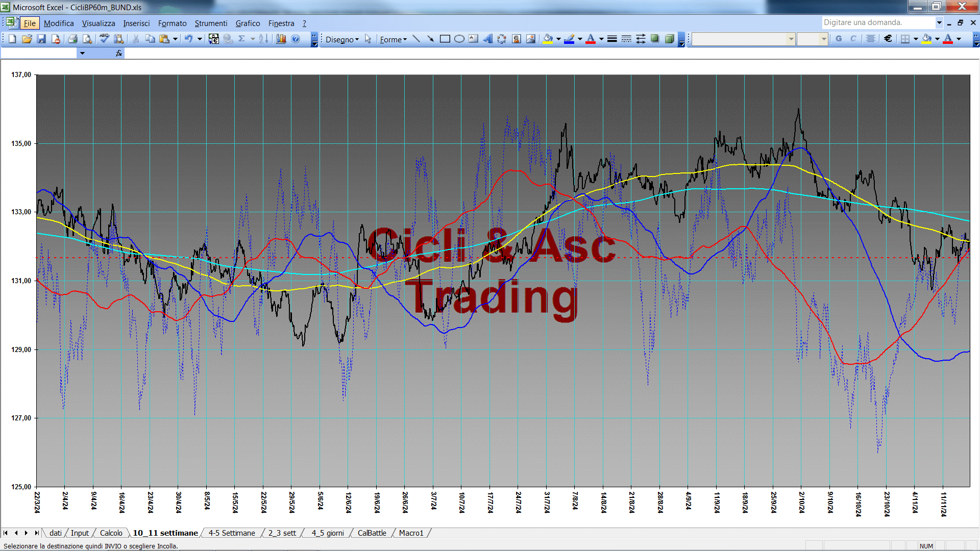
Task: Toggle center alignment
Action: [871, 39]
